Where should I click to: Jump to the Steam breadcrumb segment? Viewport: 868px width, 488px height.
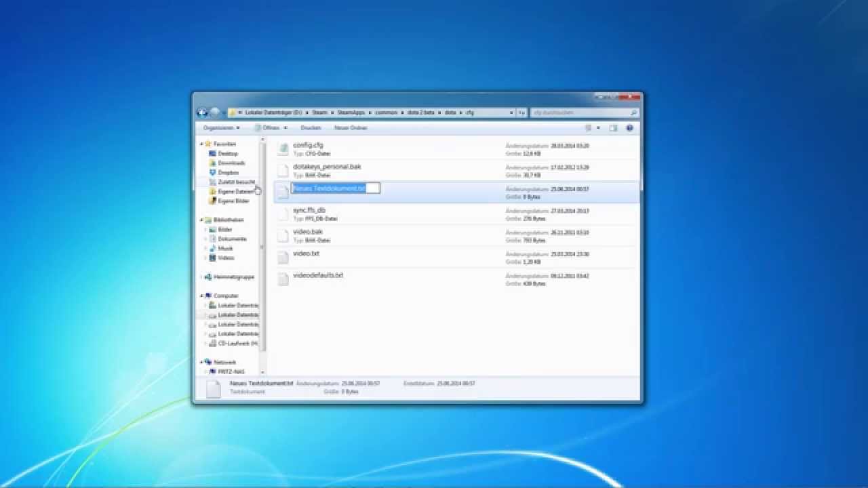pos(319,113)
